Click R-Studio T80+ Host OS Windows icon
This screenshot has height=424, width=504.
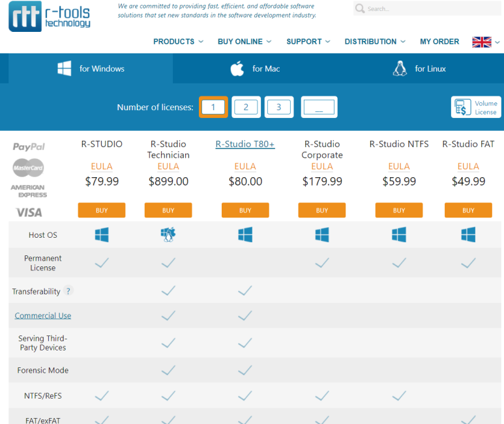tap(245, 234)
